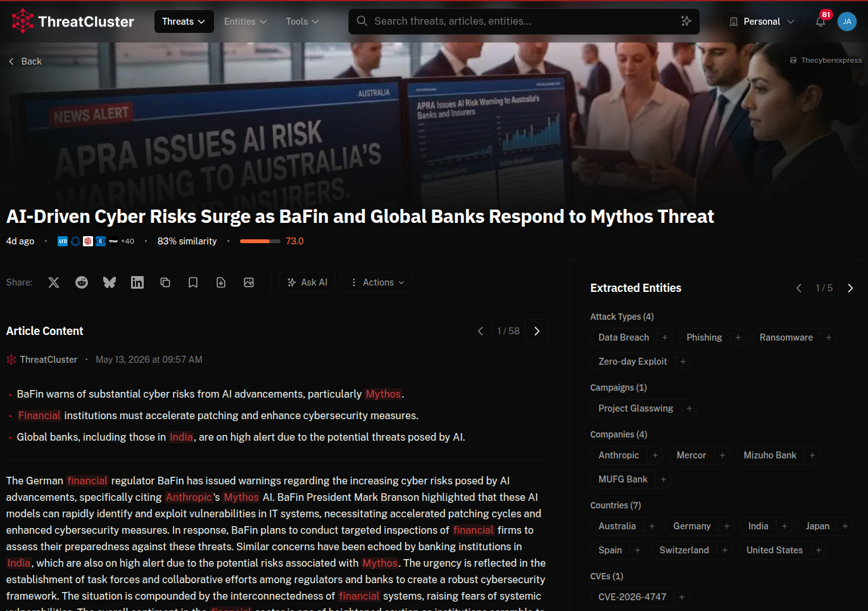Add CVE-2026-4747 with plus icon
This screenshot has height=611, width=868.
coord(682,597)
